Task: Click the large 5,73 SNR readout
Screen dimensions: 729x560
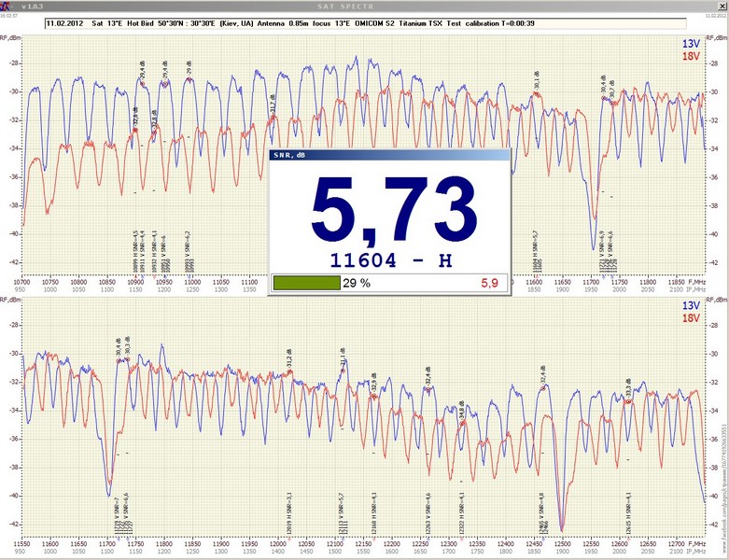Action: 387,209
